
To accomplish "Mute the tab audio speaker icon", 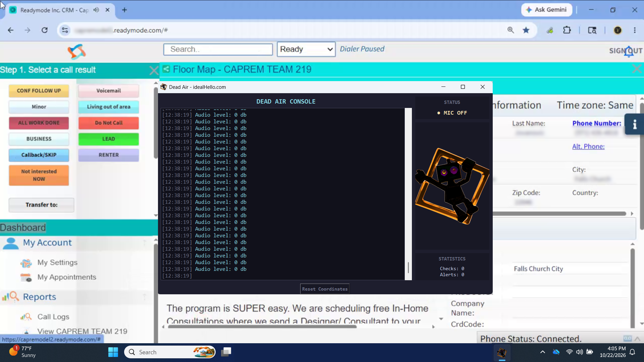I will [x=96, y=10].
